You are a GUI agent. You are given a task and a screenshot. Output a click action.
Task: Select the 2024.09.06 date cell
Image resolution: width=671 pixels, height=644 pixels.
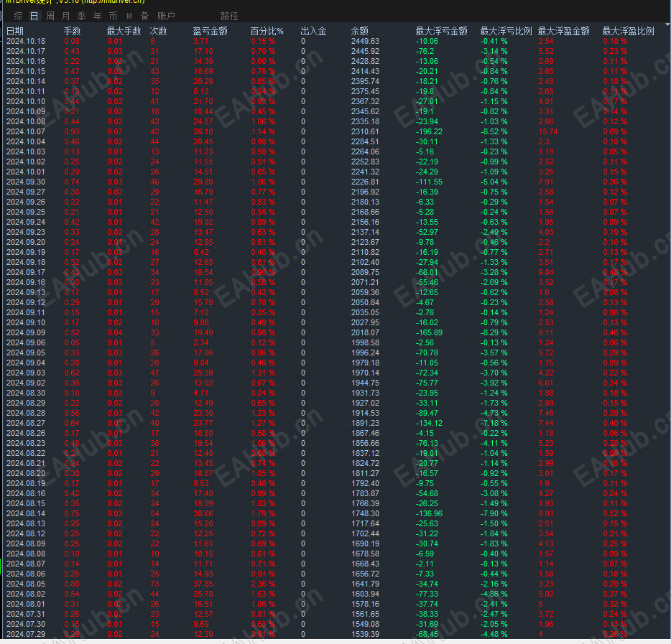26,343
